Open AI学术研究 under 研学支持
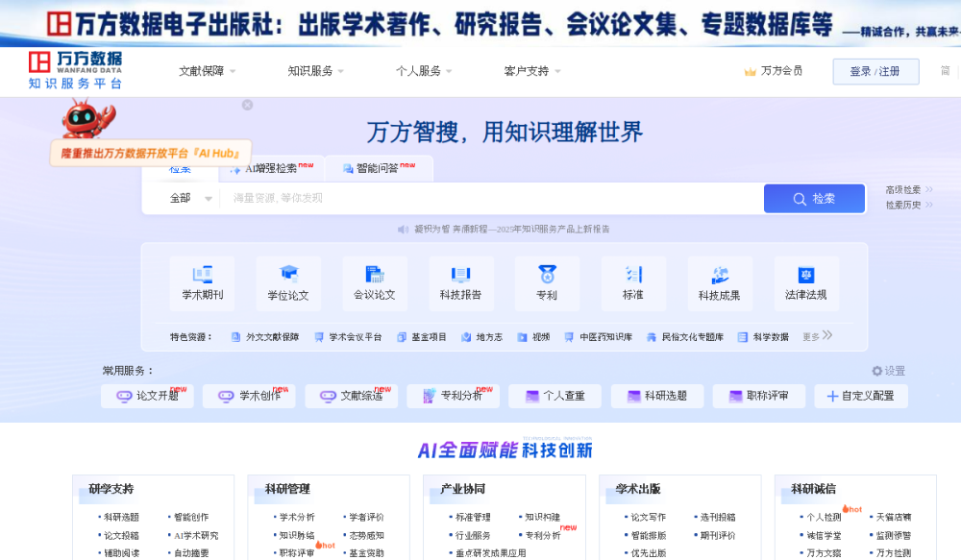Viewport: 961px width, 560px height. [195, 535]
